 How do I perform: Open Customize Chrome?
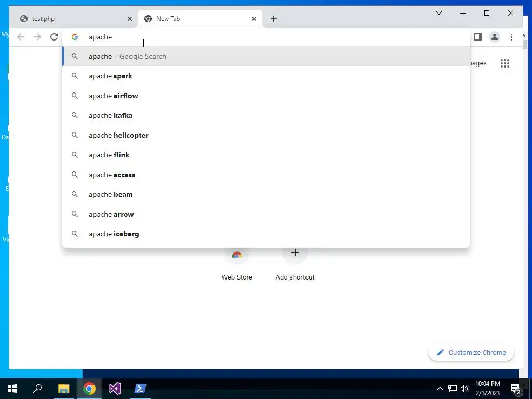point(471,353)
